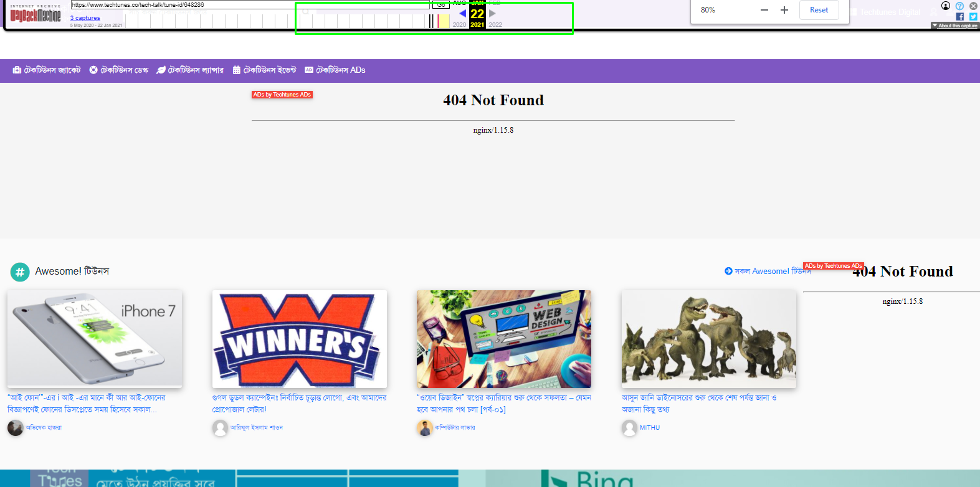Click author avatar of আরিফুল ইসলাম শাওন
980x487 pixels.
(221, 428)
